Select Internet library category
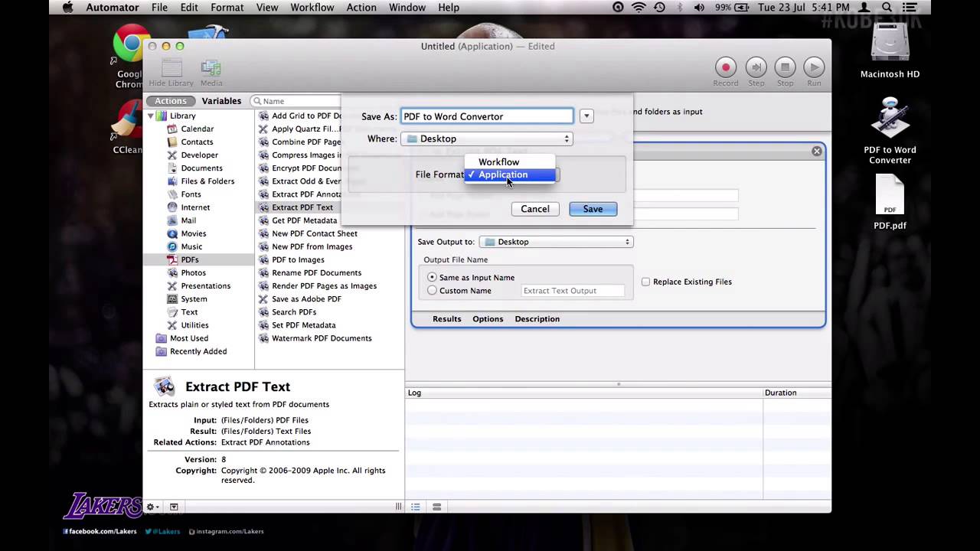 tap(195, 207)
